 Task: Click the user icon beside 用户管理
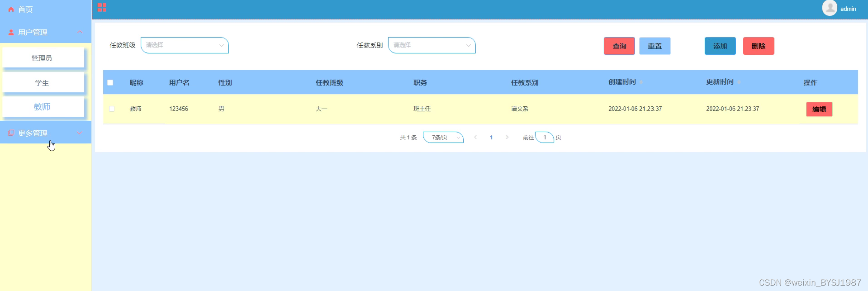[11, 33]
